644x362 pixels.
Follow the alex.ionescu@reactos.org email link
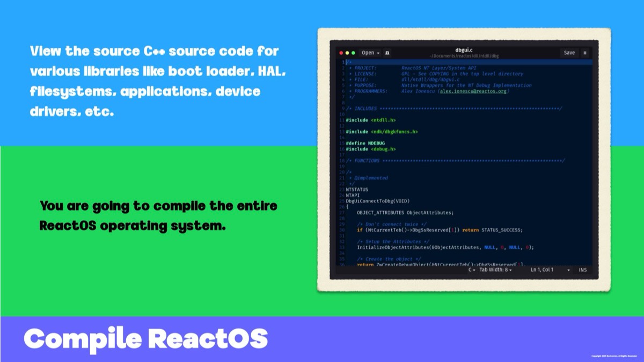pyautogui.click(x=473, y=91)
